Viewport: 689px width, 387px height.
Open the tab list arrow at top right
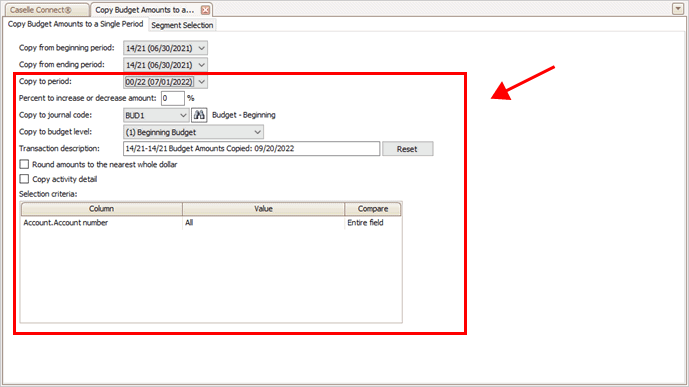point(678,9)
